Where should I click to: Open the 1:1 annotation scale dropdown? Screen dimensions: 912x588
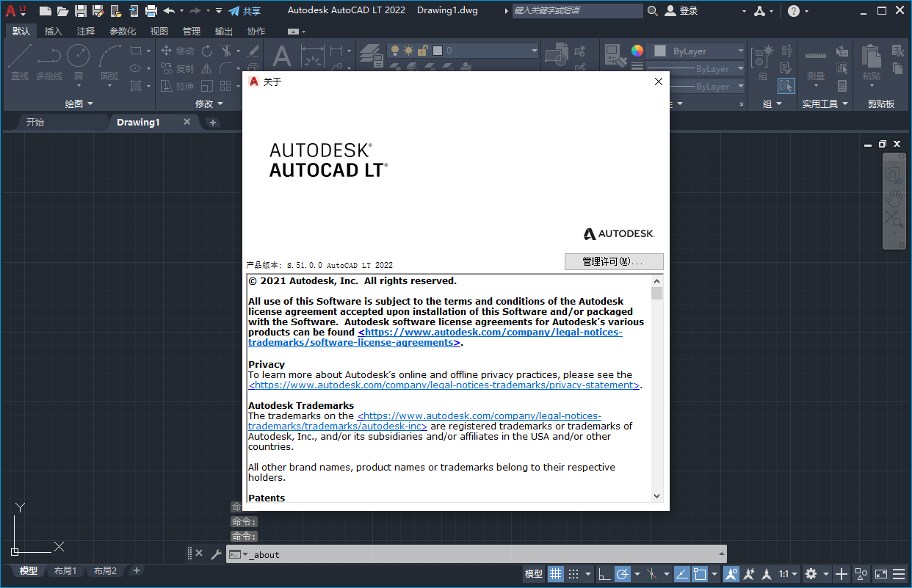(x=795, y=574)
